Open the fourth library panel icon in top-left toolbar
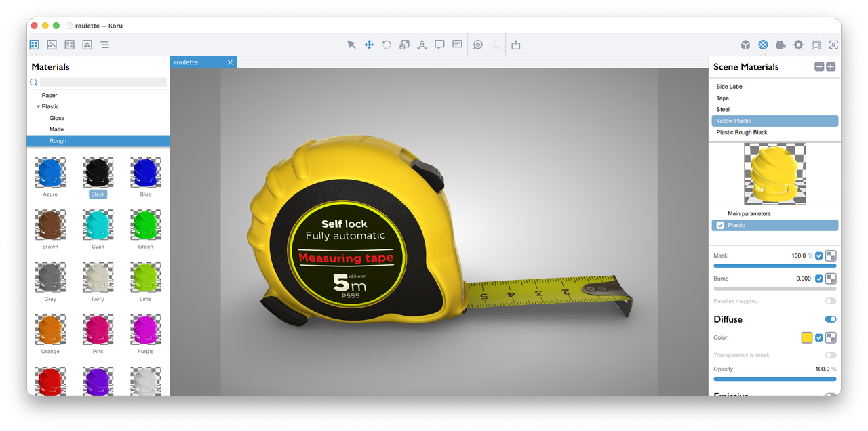Screen dimensions: 868x431 point(87,45)
